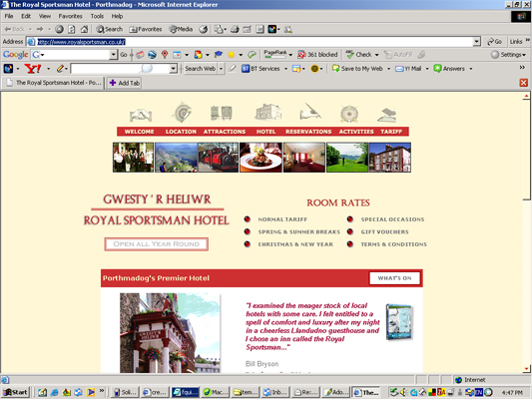Open the Google search box dropdown
Image resolution: width=532 pixels, height=399 pixels.
pos(114,55)
